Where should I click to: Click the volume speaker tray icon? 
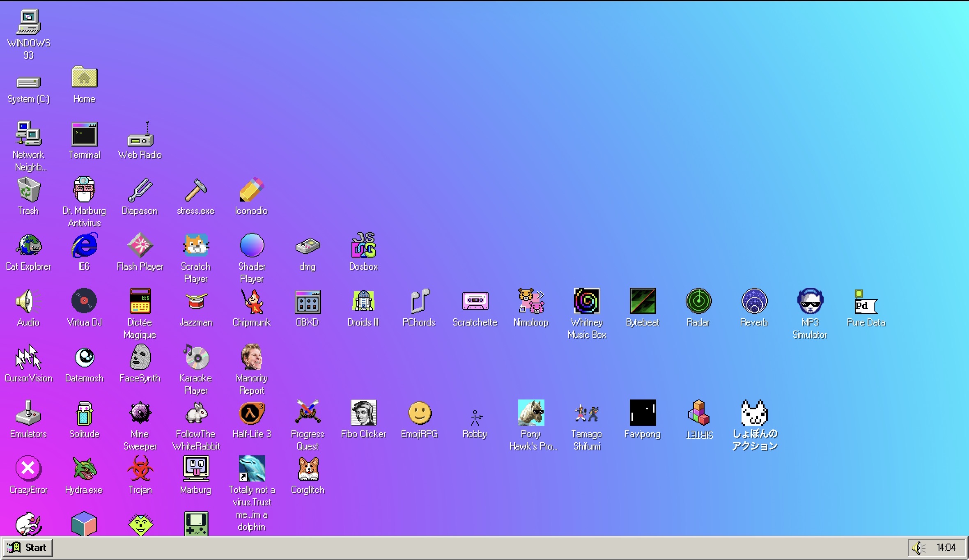[918, 548]
